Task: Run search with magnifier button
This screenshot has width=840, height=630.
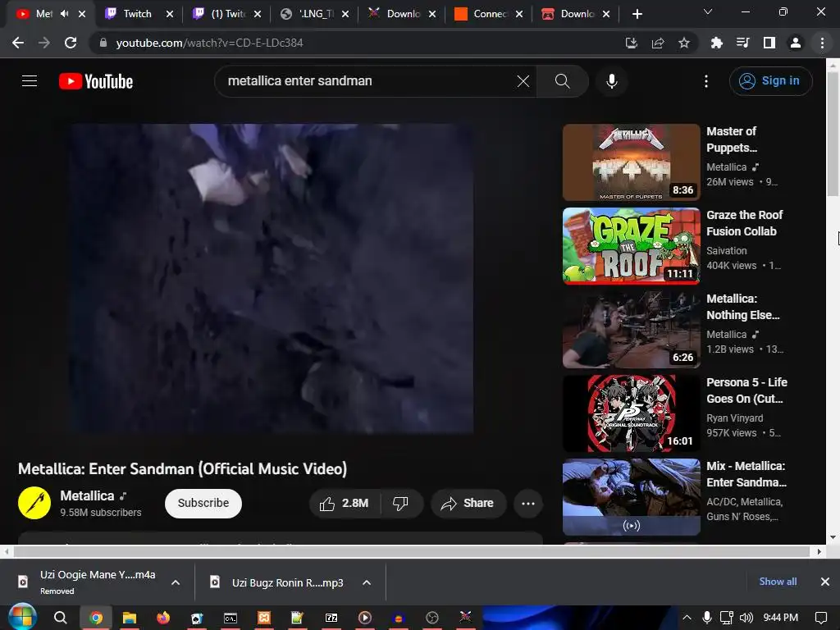Action: pos(562,81)
